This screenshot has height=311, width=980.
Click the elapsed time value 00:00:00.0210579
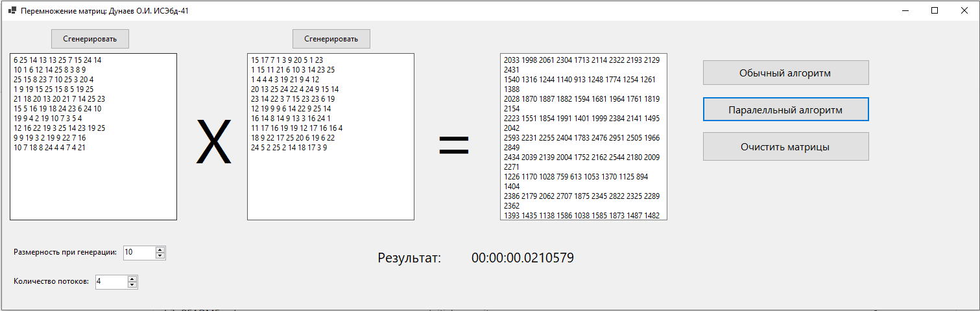click(x=522, y=259)
